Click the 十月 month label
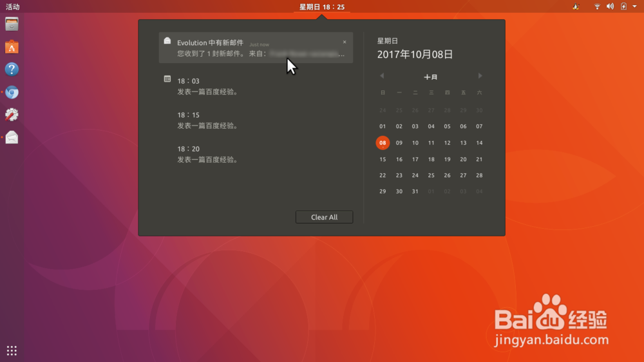 (x=430, y=77)
